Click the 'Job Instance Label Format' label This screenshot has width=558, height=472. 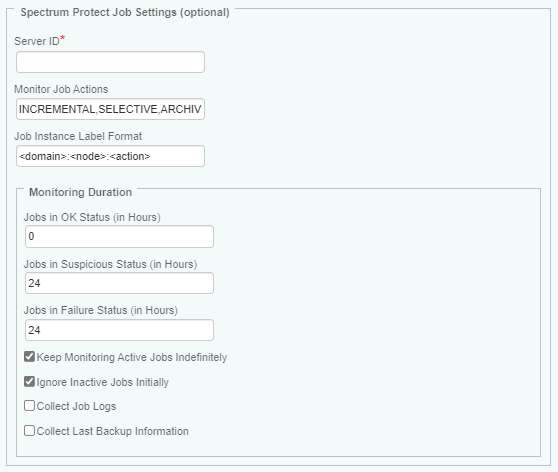(78, 136)
